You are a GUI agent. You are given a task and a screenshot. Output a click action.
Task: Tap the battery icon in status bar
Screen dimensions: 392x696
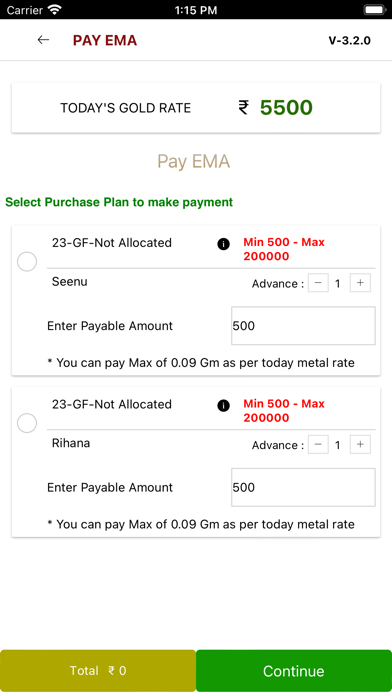[375, 10]
